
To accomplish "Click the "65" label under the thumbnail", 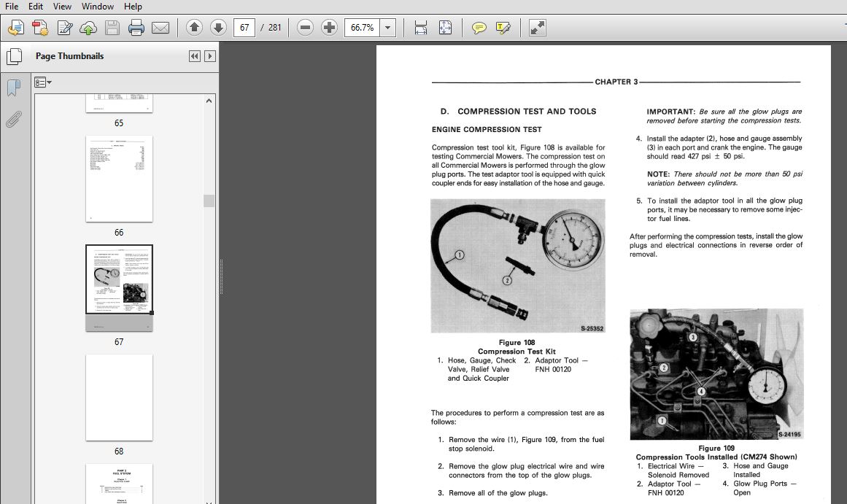I will click(x=119, y=123).
